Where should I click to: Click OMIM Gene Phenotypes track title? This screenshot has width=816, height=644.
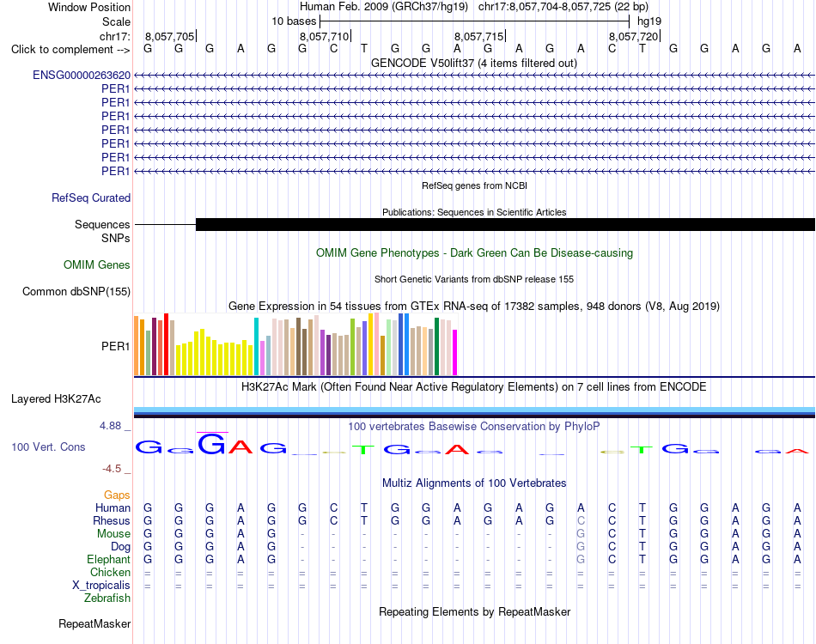click(x=474, y=252)
